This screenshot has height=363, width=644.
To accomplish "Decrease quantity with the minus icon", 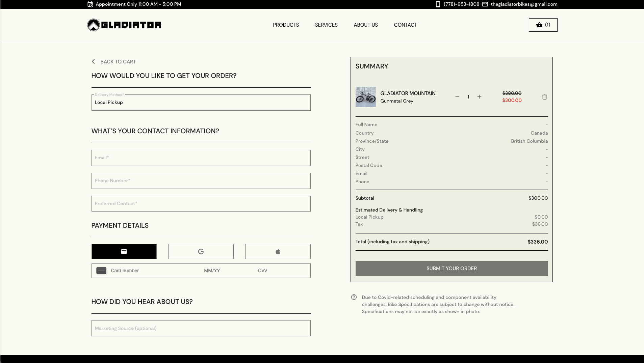I will point(457,97).
